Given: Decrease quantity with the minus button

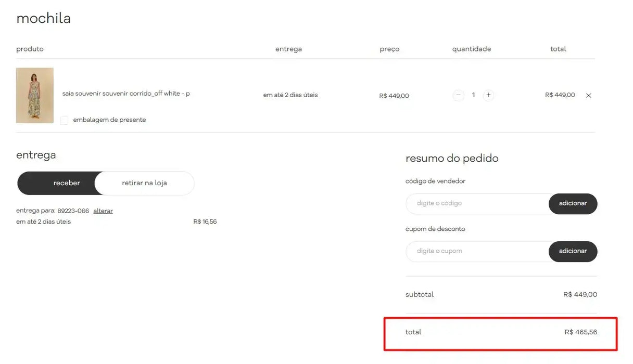Looking at the screenshot, I should 458,95.
